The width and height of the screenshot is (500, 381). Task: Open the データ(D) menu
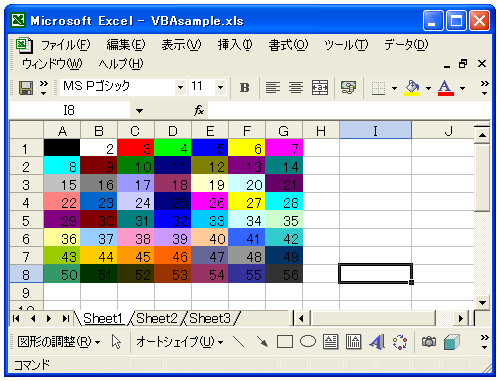[x=406, y=45]
